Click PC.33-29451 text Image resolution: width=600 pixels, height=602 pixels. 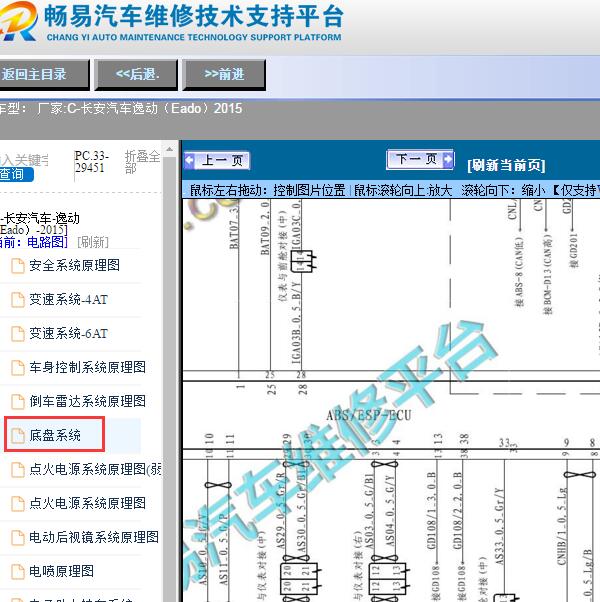coord(91,162)
